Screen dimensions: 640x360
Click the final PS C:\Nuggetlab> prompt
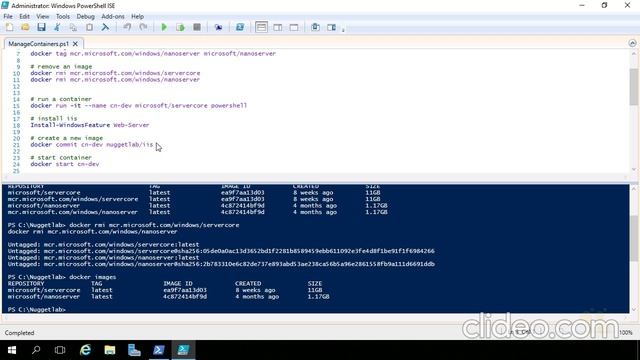[36, 310]
